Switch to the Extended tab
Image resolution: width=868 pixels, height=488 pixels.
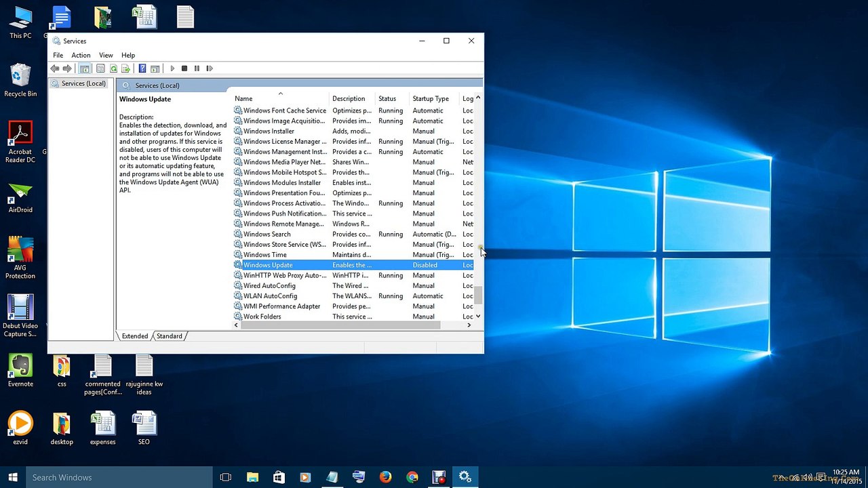pyautogui.click(x=134, y=336)
